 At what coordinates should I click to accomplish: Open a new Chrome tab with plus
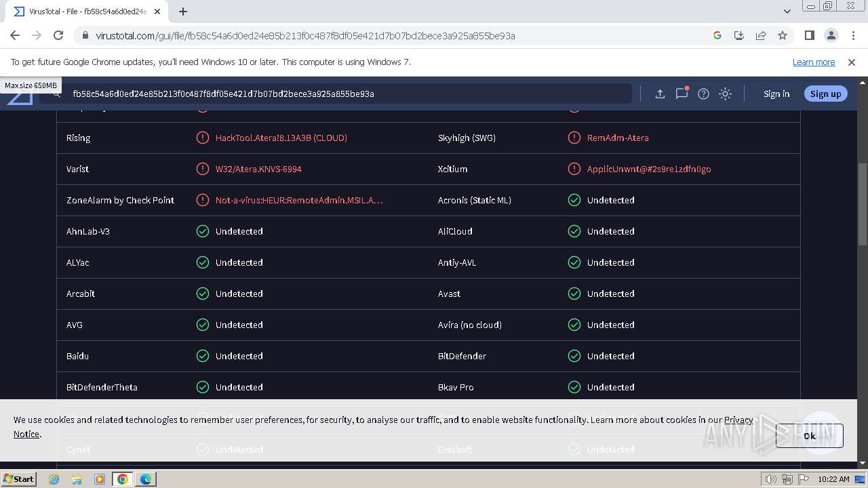[183, 11]
